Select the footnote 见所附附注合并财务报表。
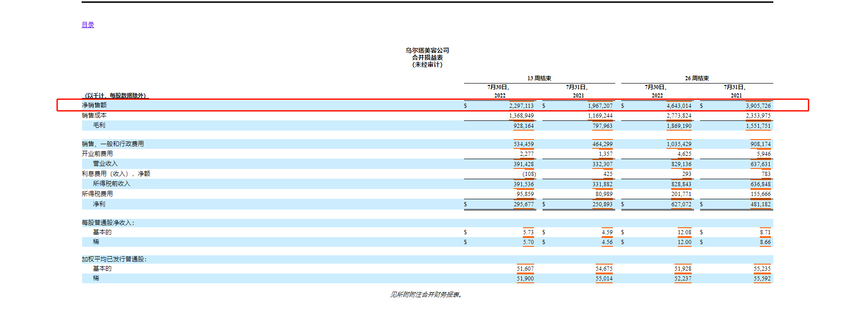This screenshot has height=329, width=868. (427, 294)
